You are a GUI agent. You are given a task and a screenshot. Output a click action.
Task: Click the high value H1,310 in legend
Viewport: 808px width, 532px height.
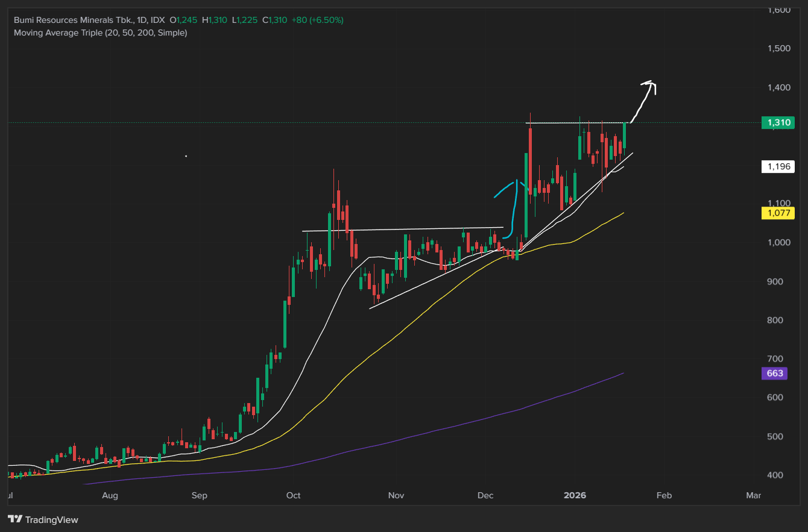[214, 20]
